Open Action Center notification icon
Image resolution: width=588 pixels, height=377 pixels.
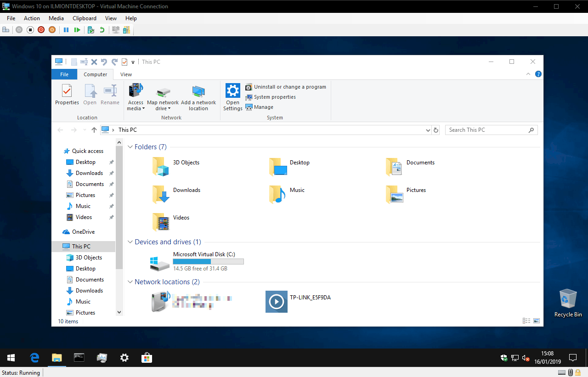[573, 358]
